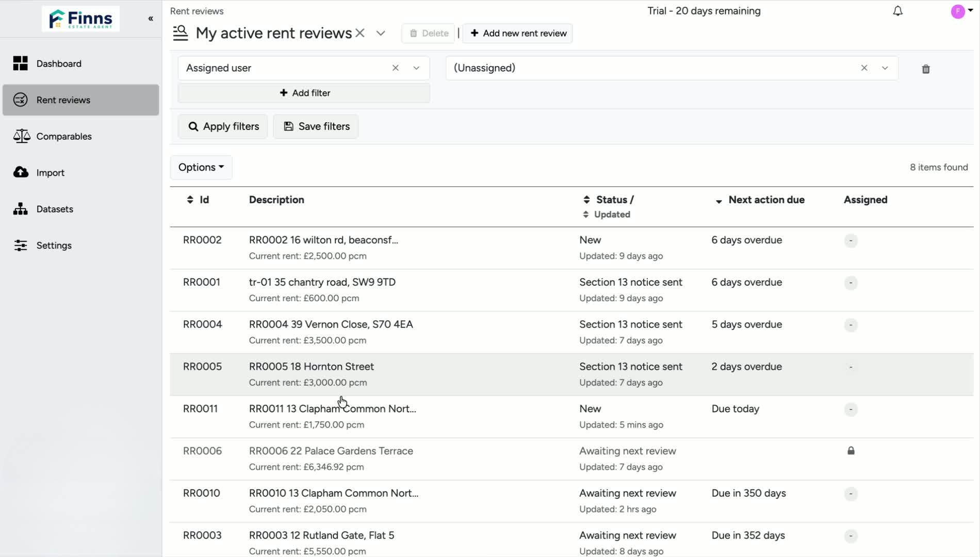Clear the (Unassigned) filter value
This screenshot has height=557, width=980.
tap(864, 68)
